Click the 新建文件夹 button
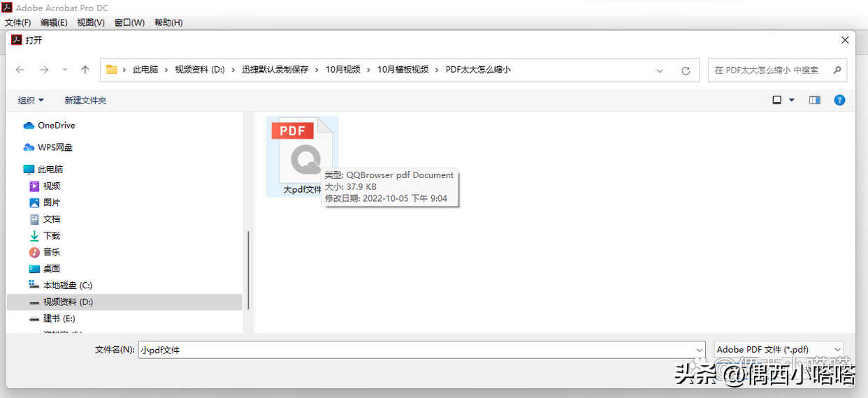This screenshot has height=398, width=868. tap(85, 101)
